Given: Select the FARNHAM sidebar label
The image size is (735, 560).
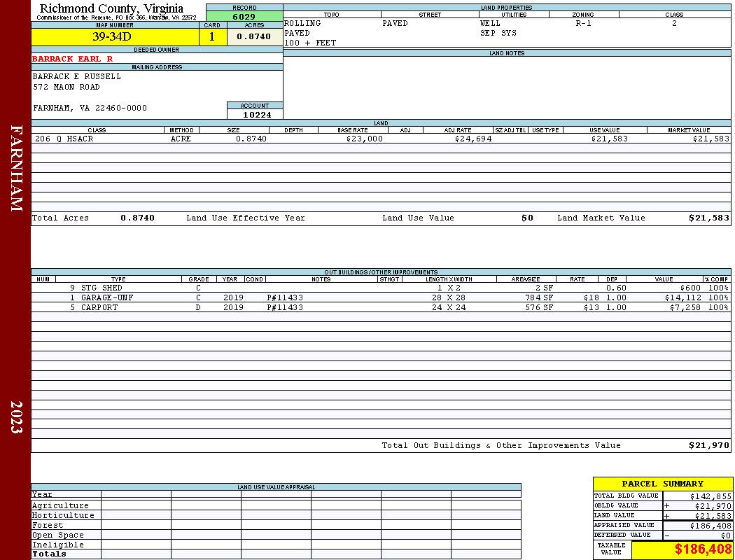Looking at the screenshot, I should [x=16, y=168].
